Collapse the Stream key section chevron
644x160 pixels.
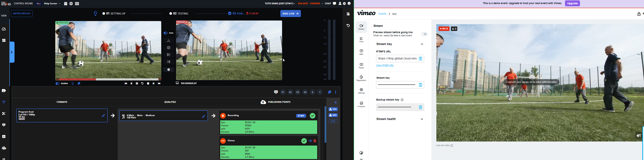(422, 44)
